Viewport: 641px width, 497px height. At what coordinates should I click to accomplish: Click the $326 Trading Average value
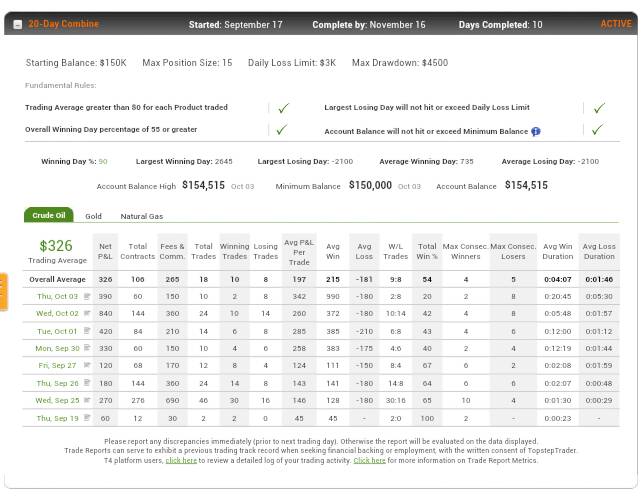coord(56,246)
